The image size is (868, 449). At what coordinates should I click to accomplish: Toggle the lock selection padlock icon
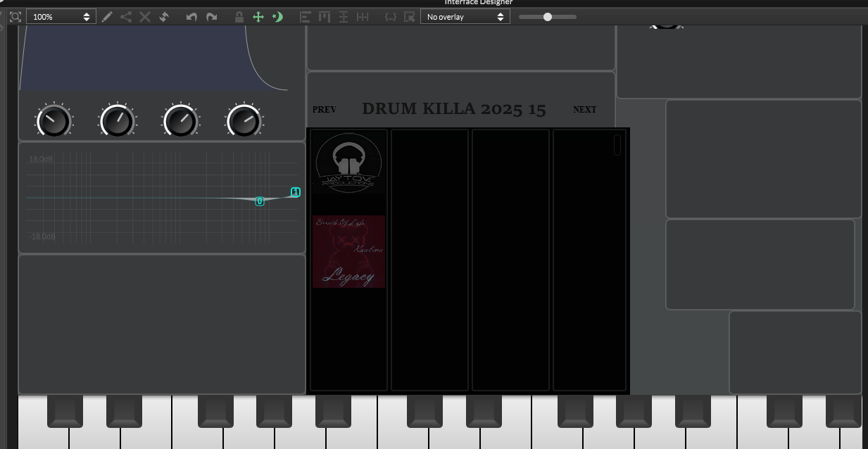239,16
